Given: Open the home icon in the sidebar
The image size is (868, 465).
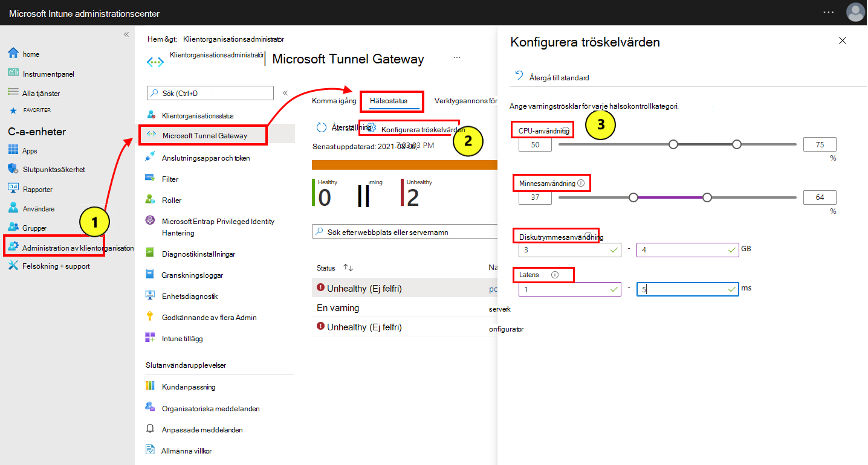Looking at the screenshot, I should coord(13,53).
